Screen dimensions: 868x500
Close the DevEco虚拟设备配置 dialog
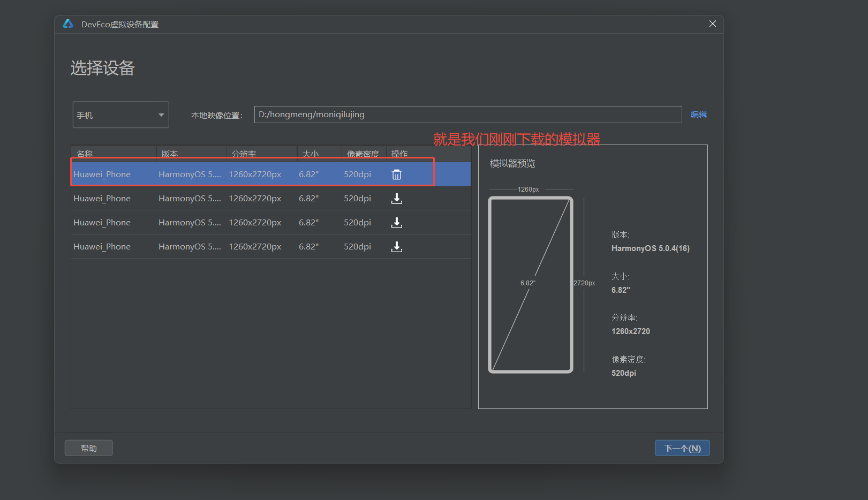click(x=712, y=24)
